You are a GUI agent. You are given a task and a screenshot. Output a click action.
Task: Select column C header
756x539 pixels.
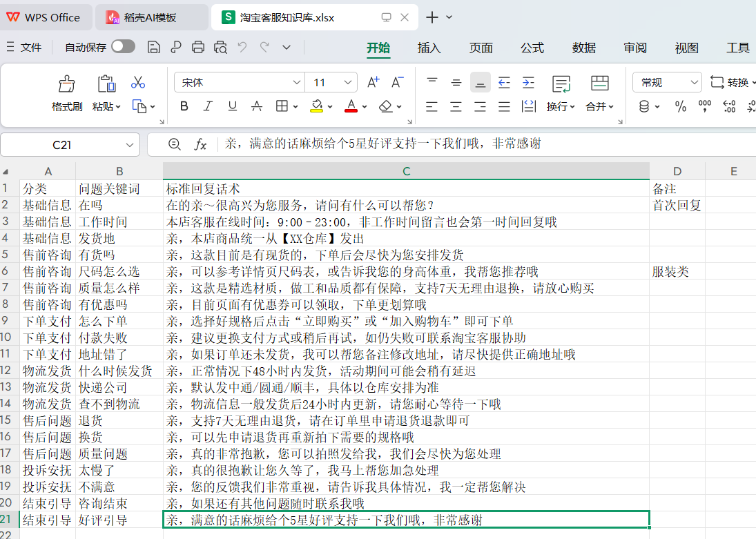(407, 171)
